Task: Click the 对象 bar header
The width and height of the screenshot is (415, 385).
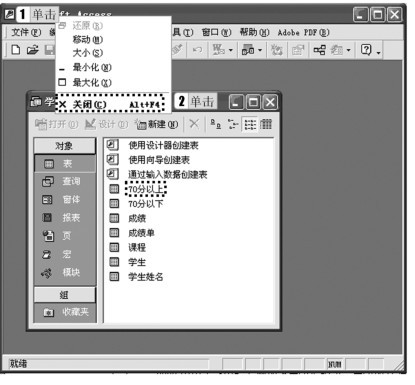Action: point(64,146)
